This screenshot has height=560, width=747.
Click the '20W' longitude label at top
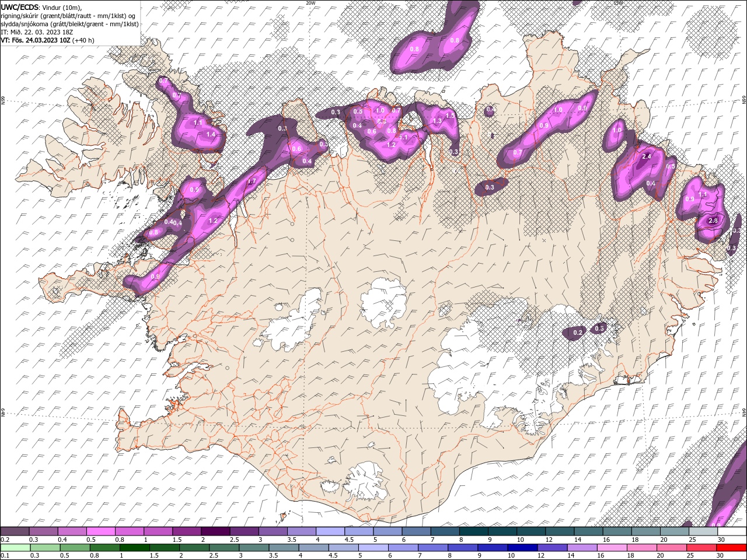(x=310, y=3)
